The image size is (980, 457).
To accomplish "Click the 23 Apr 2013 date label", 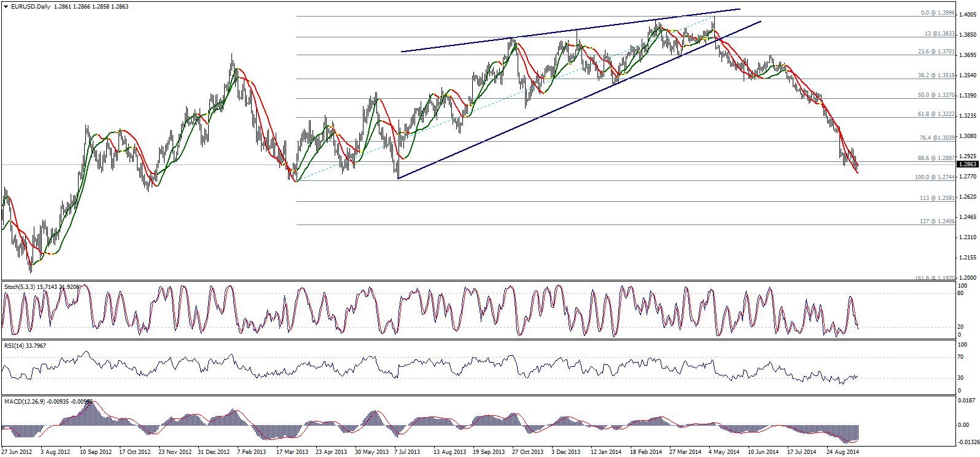I will [x=331, y=452].
